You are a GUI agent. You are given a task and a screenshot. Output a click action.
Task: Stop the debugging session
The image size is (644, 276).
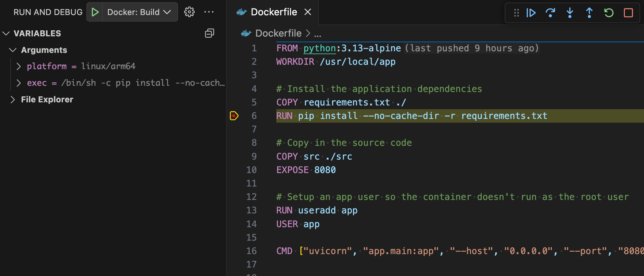(628, 13)
